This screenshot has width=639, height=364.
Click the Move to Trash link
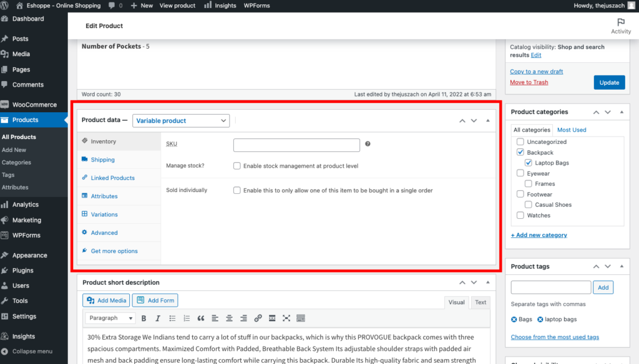(529, 82)
